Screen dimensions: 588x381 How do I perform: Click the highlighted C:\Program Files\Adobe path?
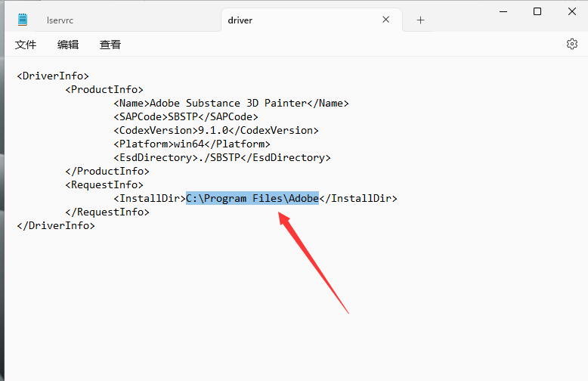point(252,198)
